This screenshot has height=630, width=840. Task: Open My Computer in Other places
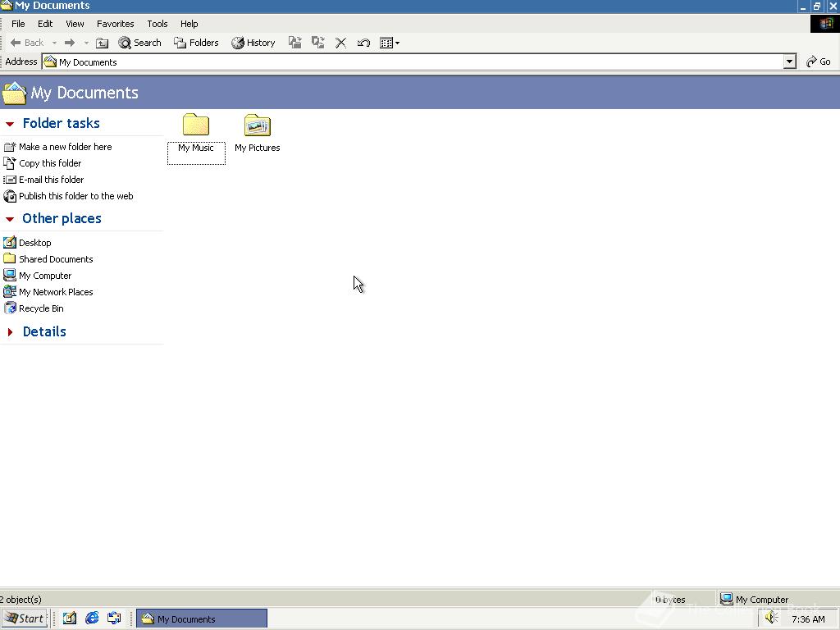tap(45, 276)
